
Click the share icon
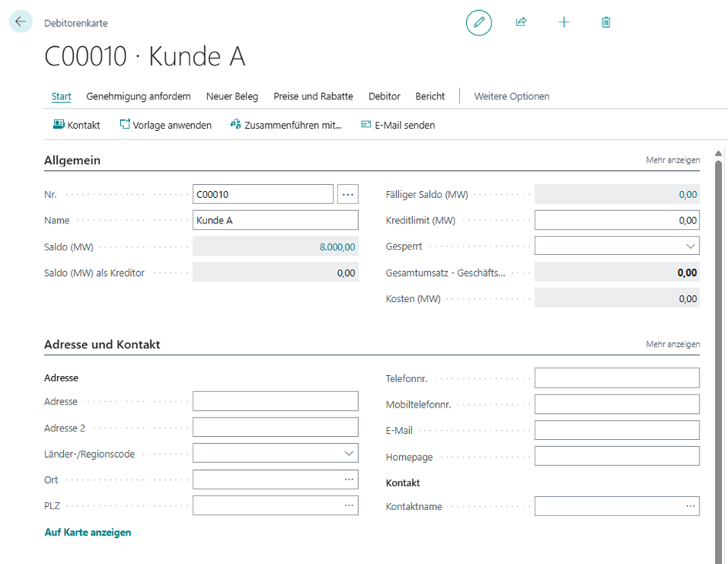point(522,22)
